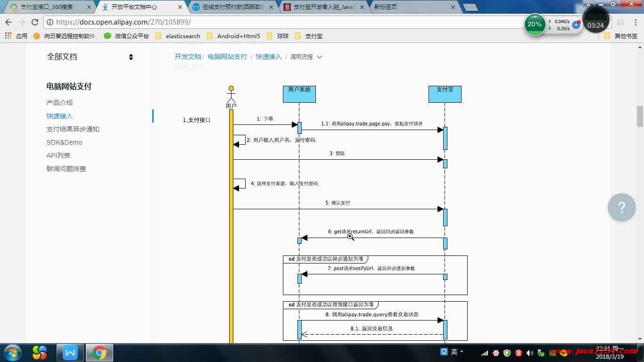
Task: Toggle the 英 input language indicator
Action: tap(454, 352)
